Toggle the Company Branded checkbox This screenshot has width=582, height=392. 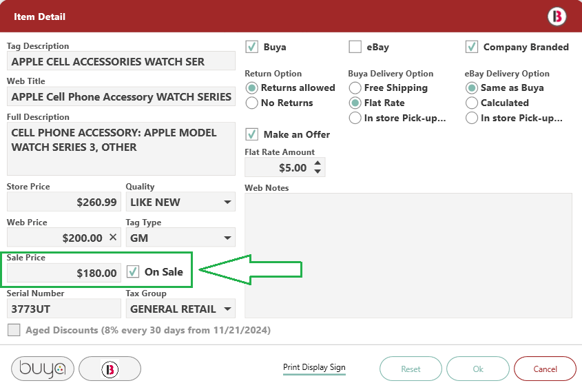472,47
